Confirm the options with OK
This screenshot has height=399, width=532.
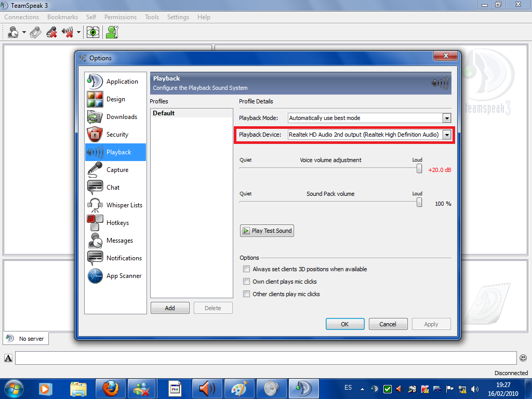pyautogui.click(x=345, y=324)
